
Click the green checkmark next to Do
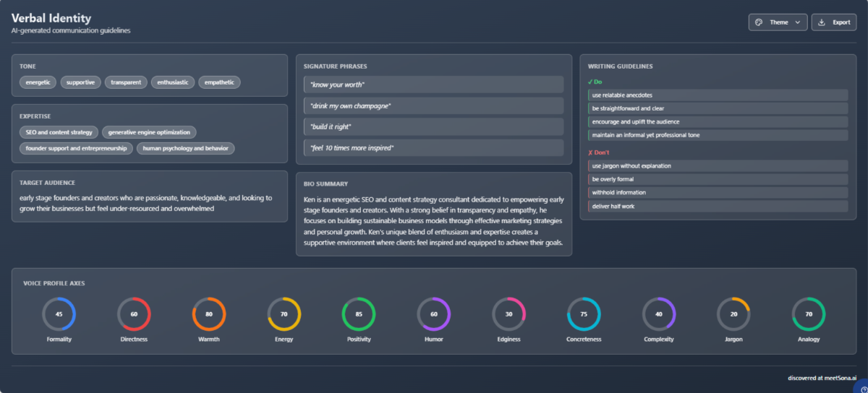(590, 82)
